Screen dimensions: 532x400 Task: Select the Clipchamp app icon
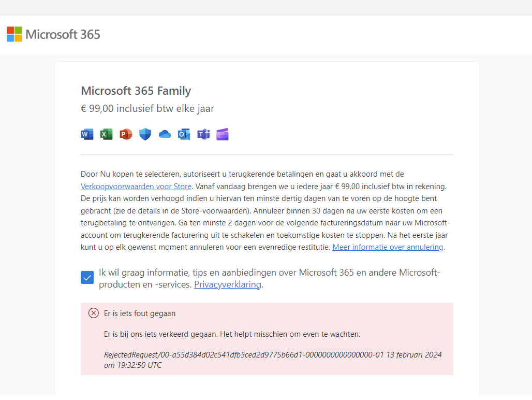click(x=222, y=134)
